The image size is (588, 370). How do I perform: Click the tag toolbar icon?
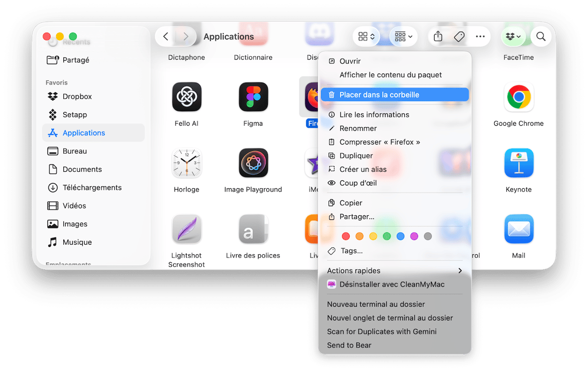pos(459,37)
